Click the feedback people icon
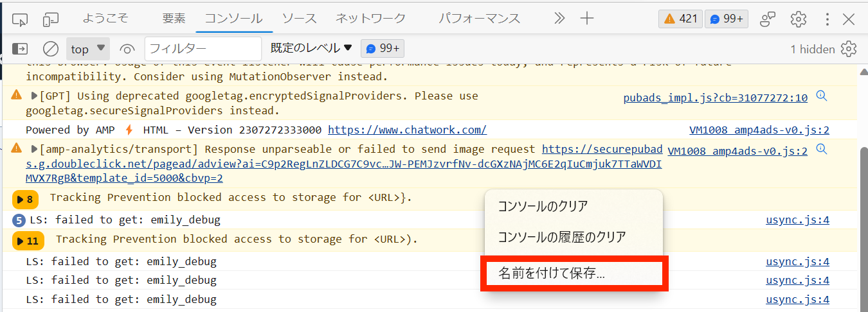 [768, 19]
